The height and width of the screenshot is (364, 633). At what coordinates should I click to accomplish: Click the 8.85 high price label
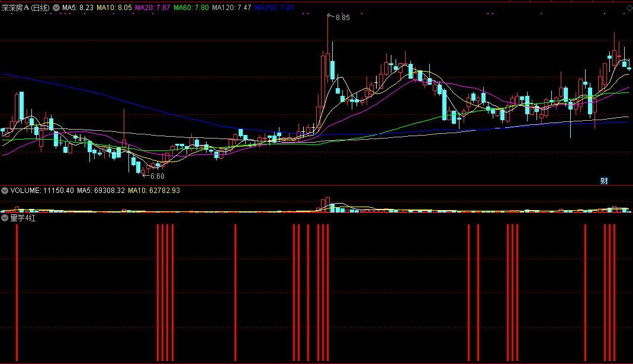click(x=343, y=18)
